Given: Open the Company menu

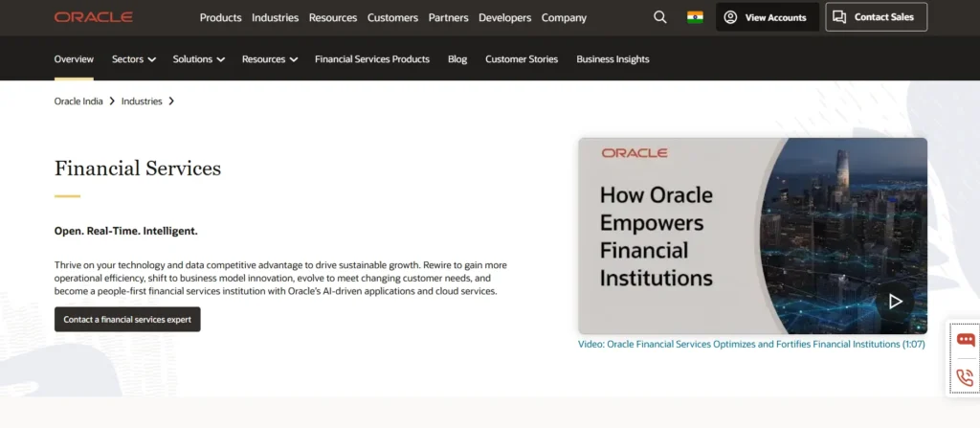Looking at the screenshot, I should click(x=564, y=17).
